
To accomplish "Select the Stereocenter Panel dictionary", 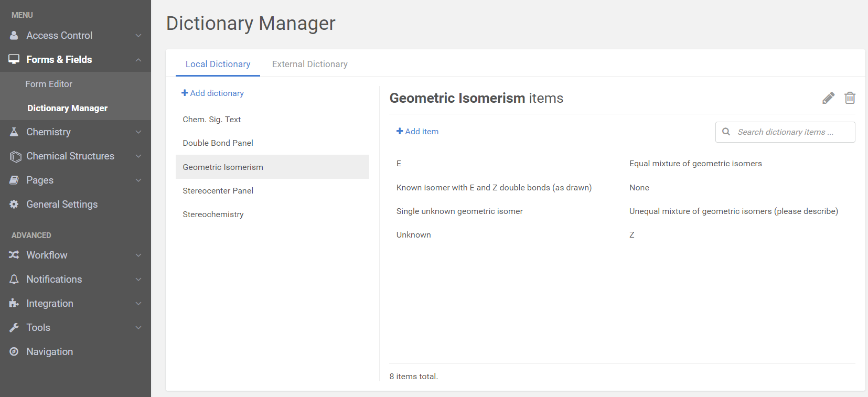I will [x=272, y=190].
